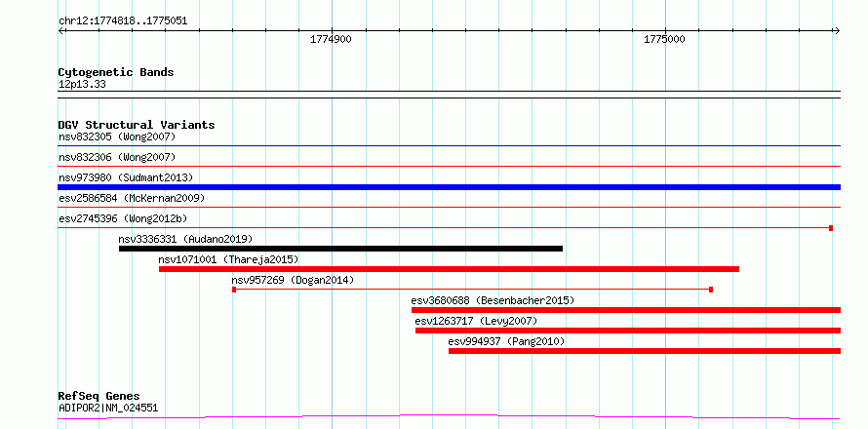Click the right end marker of nsv957269

[x=711, y=290]
